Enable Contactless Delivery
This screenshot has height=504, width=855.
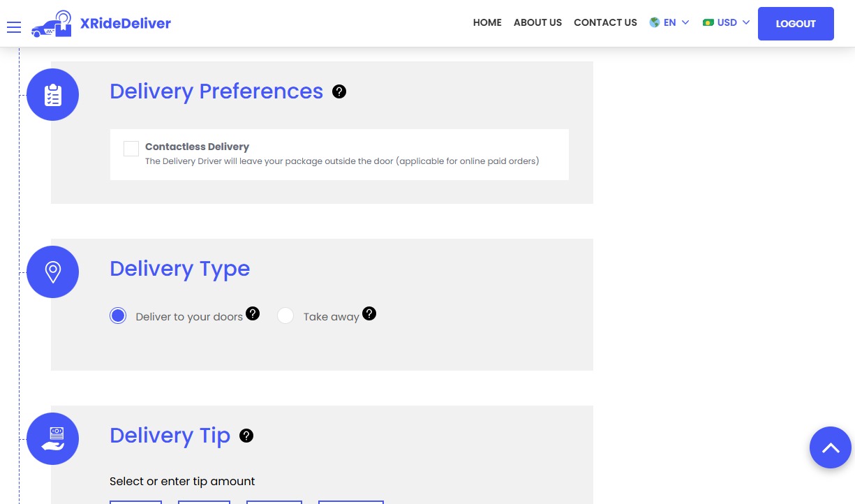(x=131, y=149)
